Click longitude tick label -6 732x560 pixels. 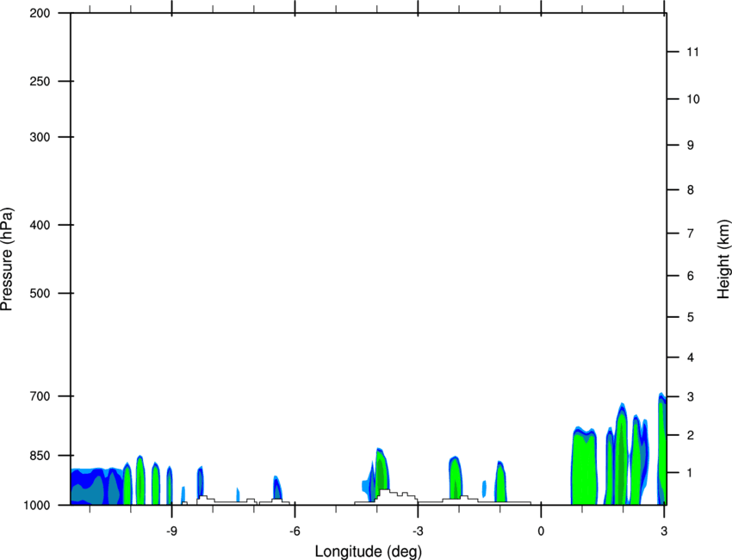[x=295, y=532]
